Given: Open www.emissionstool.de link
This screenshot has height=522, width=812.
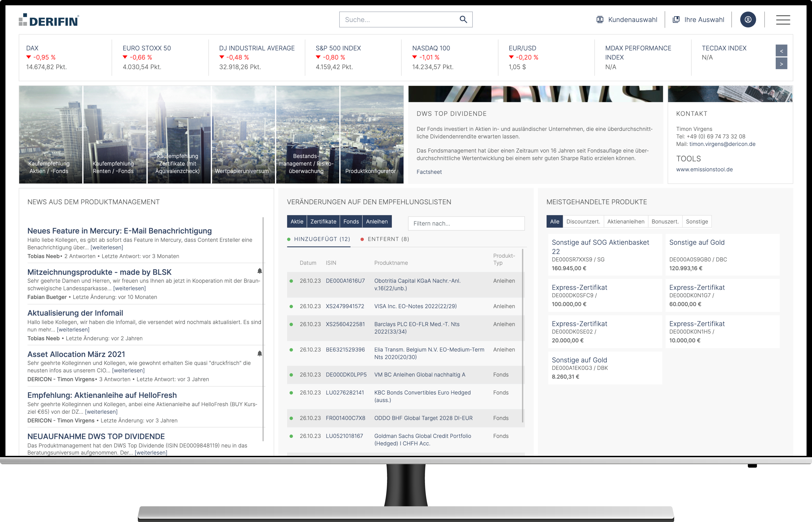Looking at the screenshot, I should point(704,169).
